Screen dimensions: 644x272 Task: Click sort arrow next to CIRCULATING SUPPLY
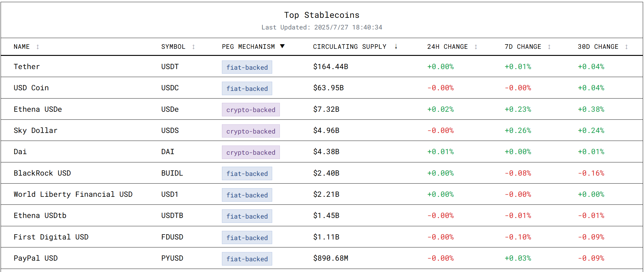click(396, 47)
